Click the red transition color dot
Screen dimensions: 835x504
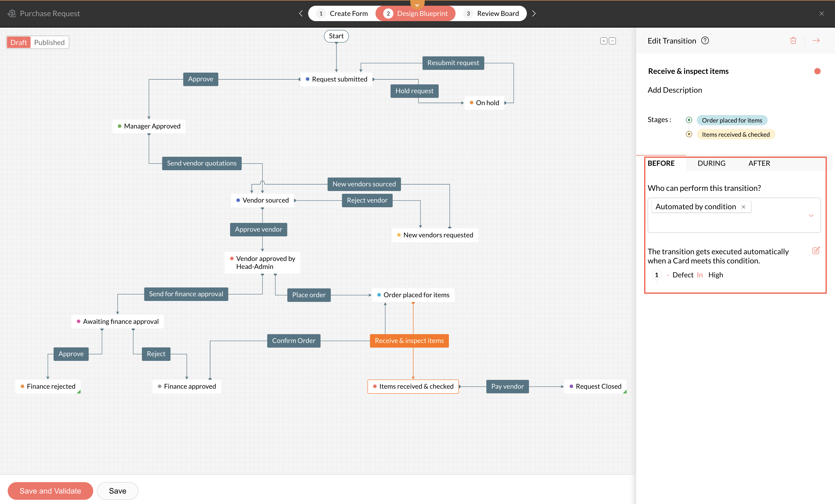[817, 71]
